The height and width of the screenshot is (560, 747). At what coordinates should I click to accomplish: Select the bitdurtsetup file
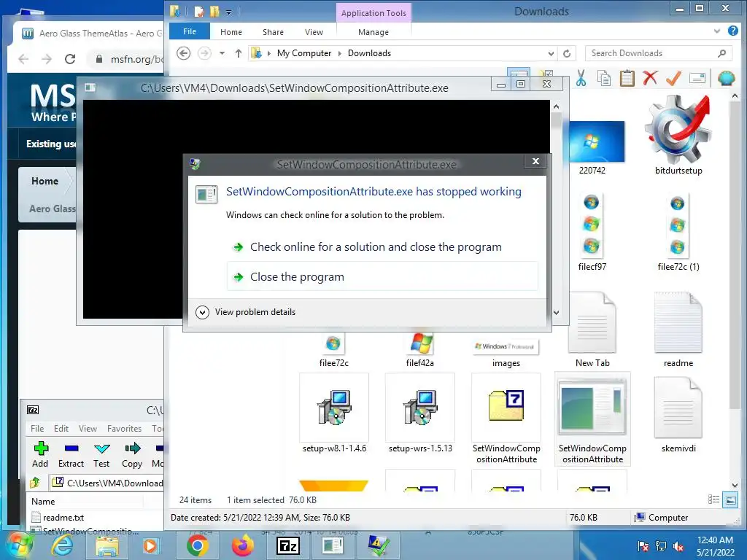click(678, 135)
